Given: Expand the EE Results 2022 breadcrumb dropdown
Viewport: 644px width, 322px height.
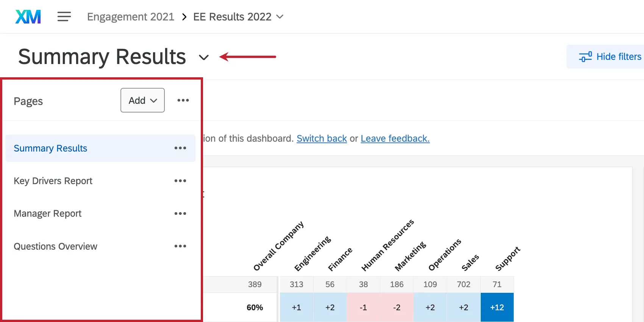Looking at the screenshot, I should [x=280, y=17].
